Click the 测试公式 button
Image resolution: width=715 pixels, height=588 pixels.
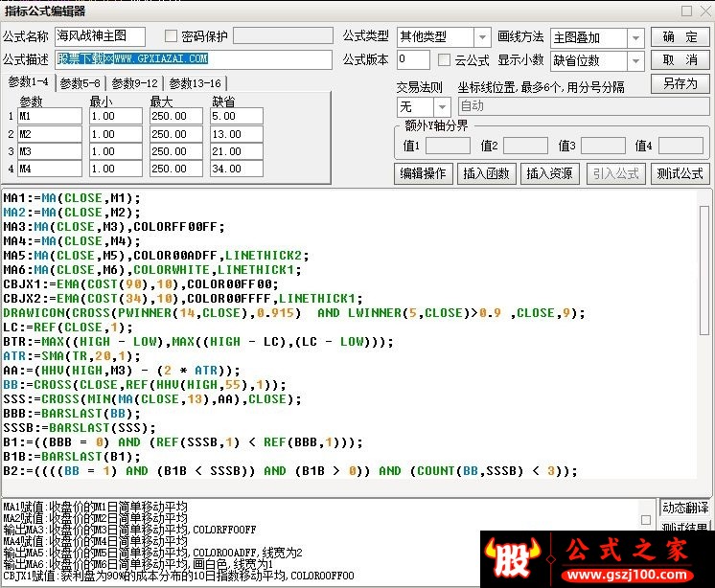click(x=680, y=173)
